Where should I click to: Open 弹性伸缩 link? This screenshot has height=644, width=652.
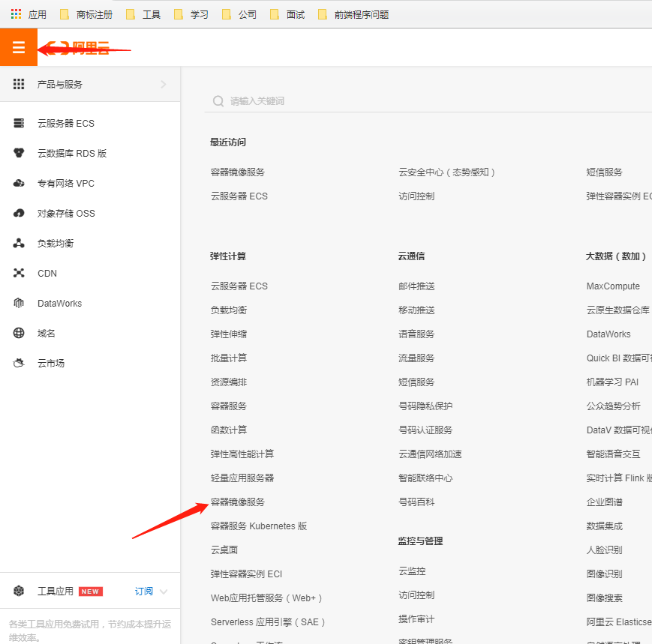[229, 334]
